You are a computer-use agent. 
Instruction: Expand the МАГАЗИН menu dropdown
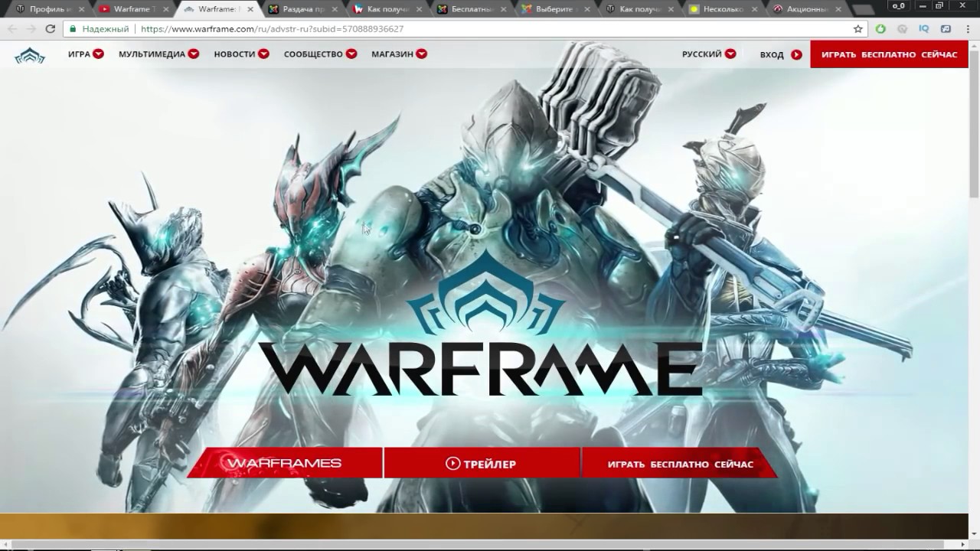422,54
